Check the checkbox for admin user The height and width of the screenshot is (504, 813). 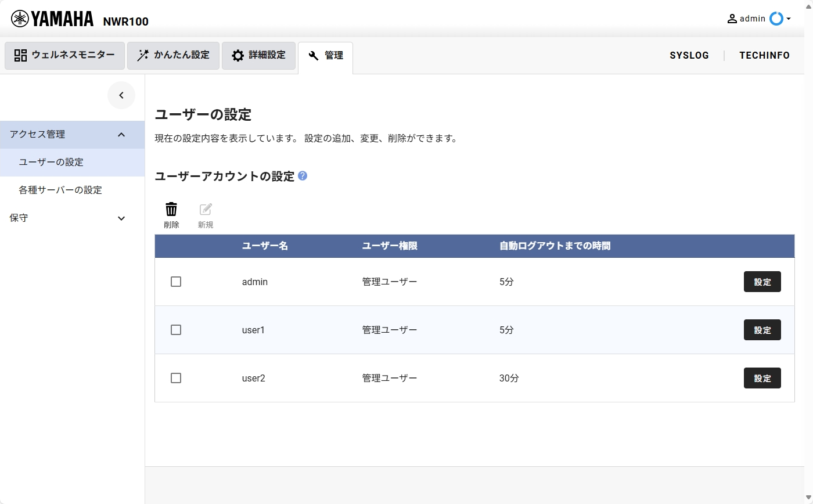click(x=177, y=281)
